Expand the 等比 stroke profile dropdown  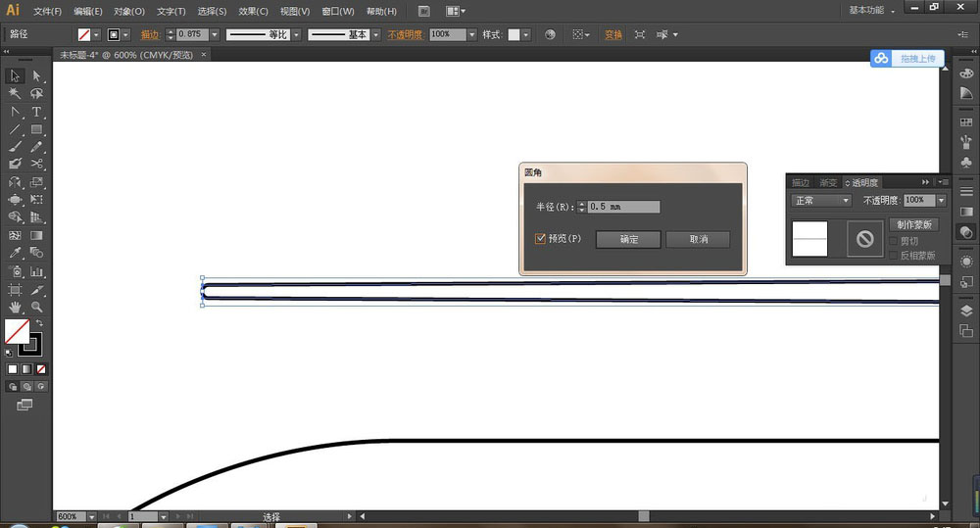pos(296,34)
